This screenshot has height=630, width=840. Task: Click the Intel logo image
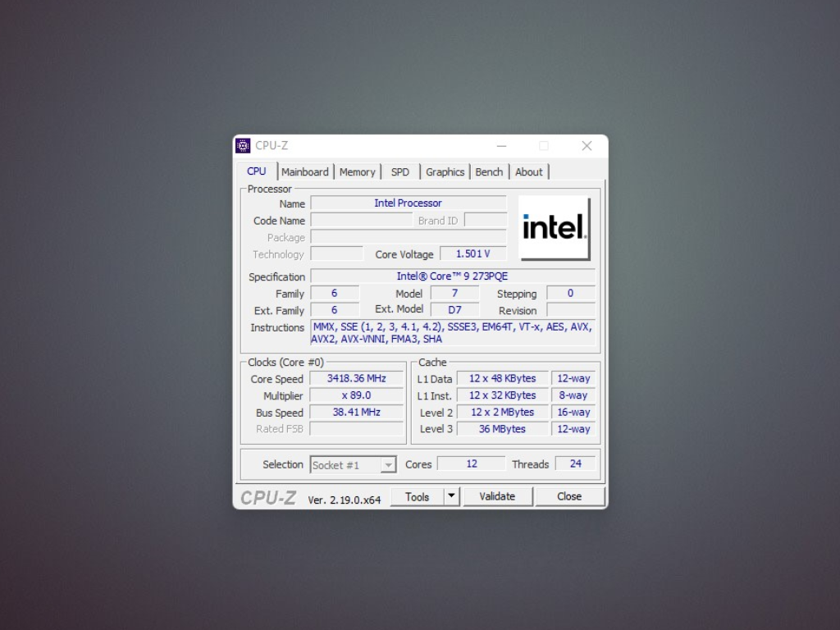pyautogui.click(x=555, y=226)
